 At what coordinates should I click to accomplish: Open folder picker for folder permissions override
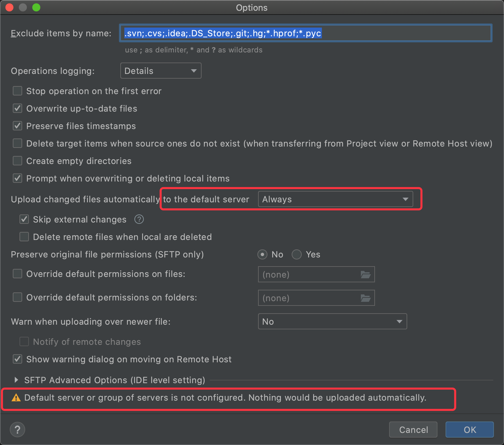coord(366,298)
